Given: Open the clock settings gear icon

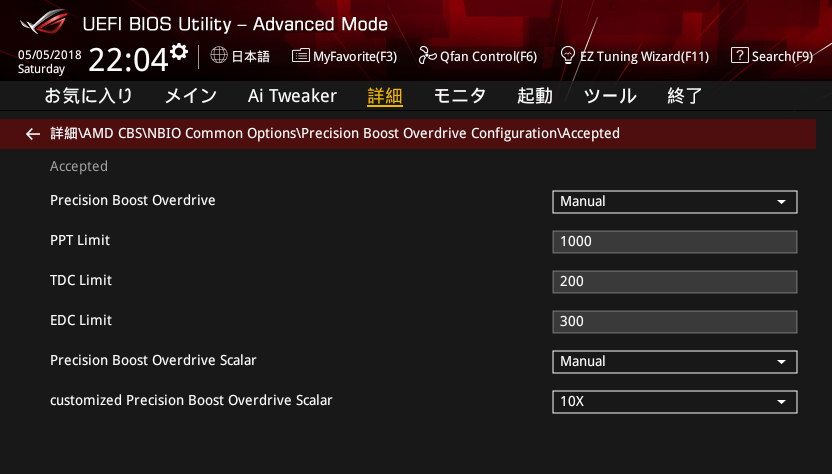Looking at the screenshot, I should [x=179, y=51].
